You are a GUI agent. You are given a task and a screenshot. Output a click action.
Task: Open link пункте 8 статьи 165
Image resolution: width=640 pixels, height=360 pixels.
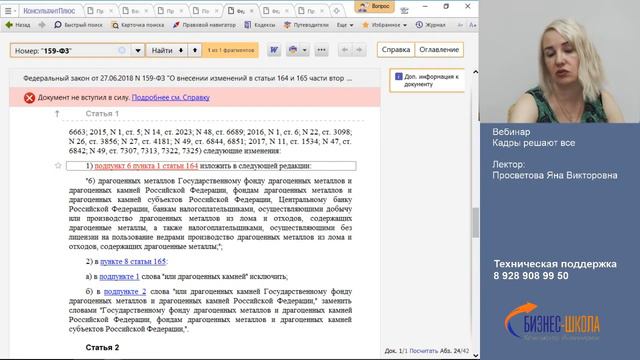(x=133, y=261)
